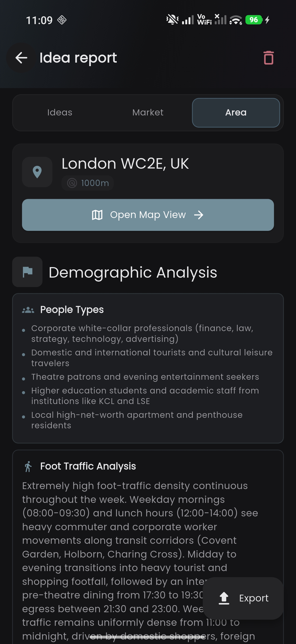Click the Export upload arrow icon
Image resolution: width=296 pixels, height=644 pixels.
224,598
